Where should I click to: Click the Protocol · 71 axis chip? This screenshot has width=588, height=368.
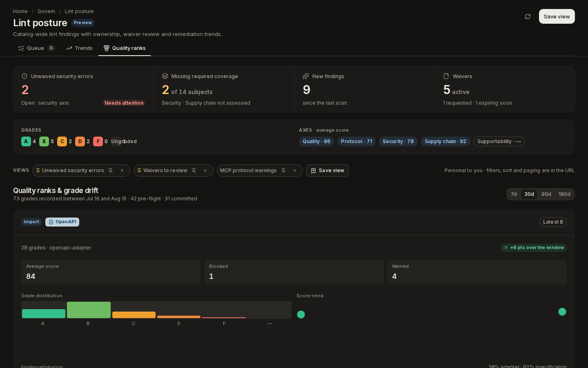tap(356, 141)
